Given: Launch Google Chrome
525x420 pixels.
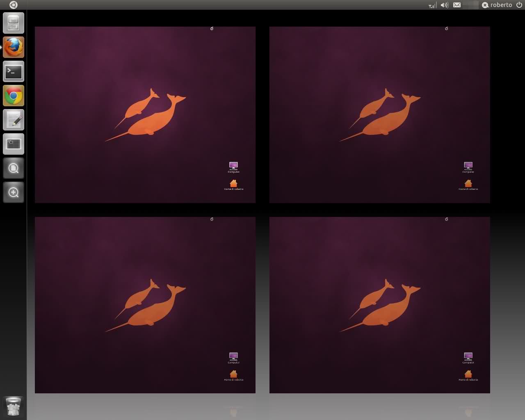Looking at the screenshot, I should pyautogui.click(x=14, y=96).
